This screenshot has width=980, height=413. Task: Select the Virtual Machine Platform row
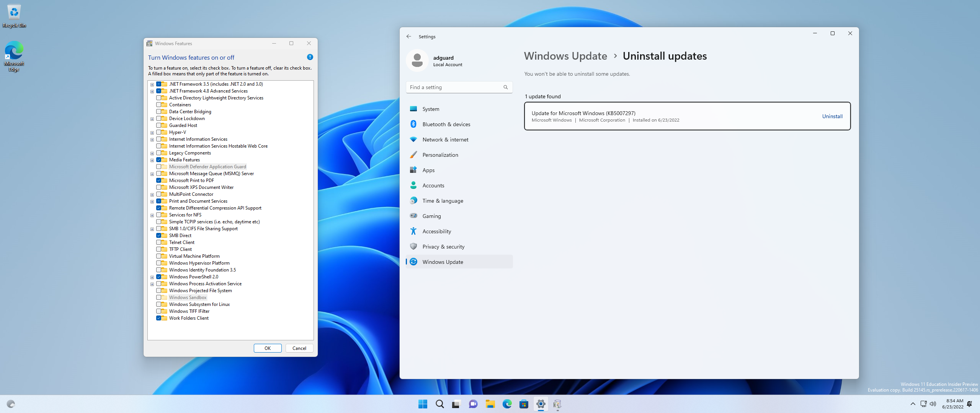click(x=194, y=256)
